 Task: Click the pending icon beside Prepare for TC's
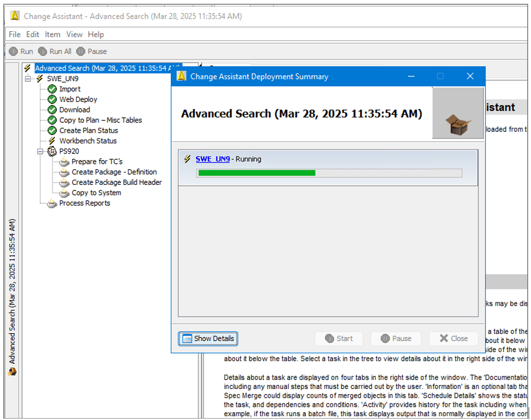(x=64, y=162)
